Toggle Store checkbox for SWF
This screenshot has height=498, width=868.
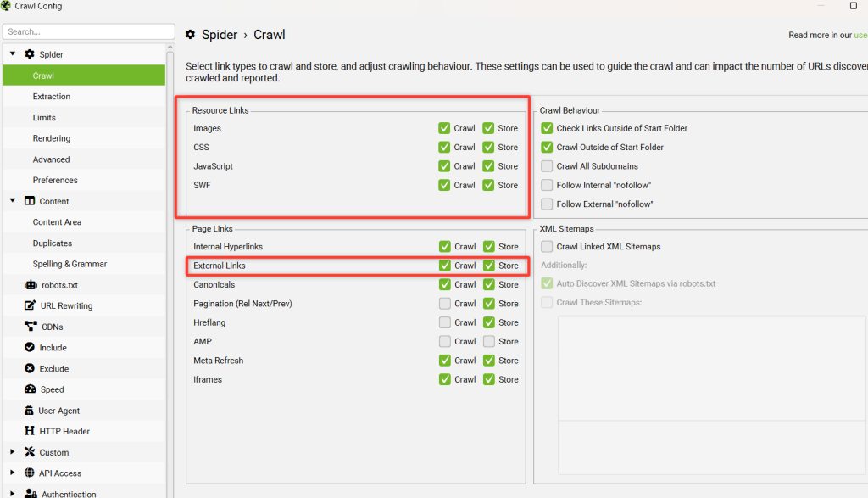click(x=488, y=184)
